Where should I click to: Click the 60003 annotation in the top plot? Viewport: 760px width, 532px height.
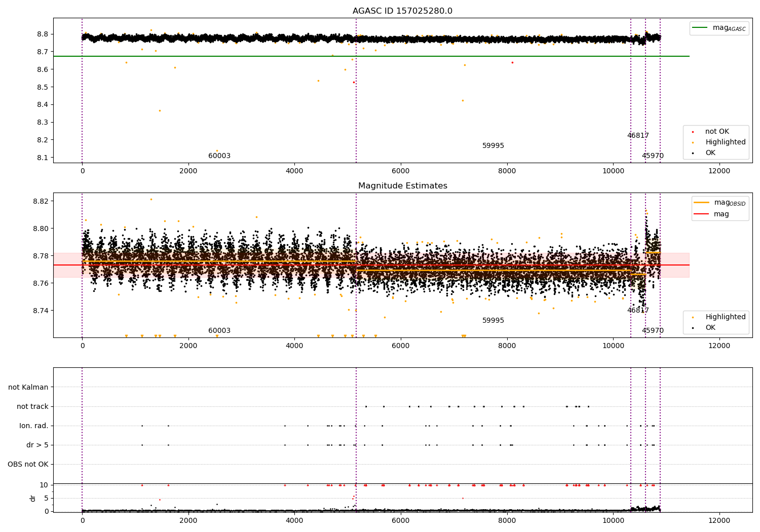click(219, 156)
